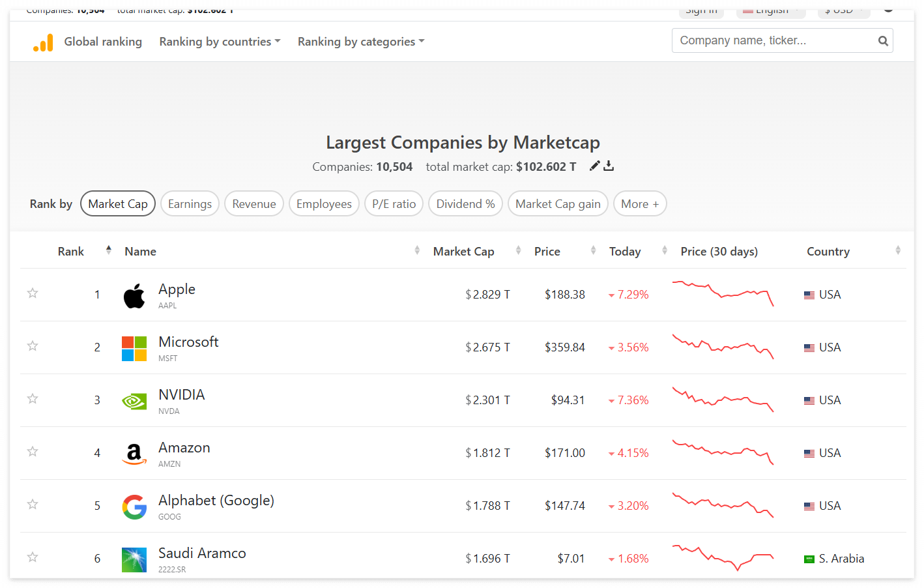Click NVIDIA's 30-day price chart

click(723, 400)
